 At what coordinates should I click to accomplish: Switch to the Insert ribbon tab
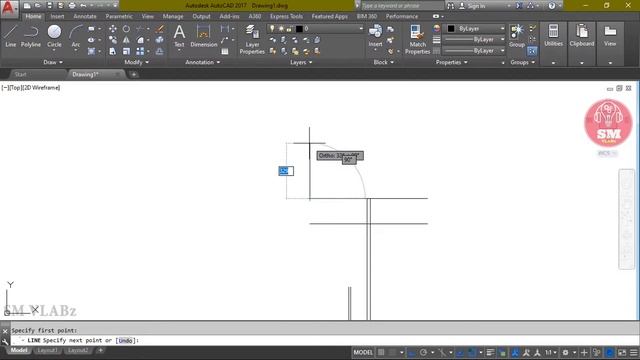tap(57, 16)
